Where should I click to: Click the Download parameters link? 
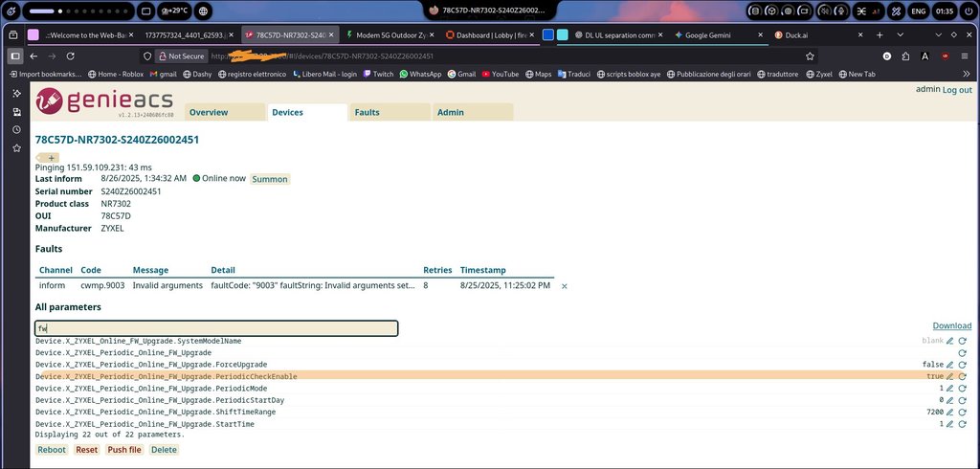(x=951, y=326)
